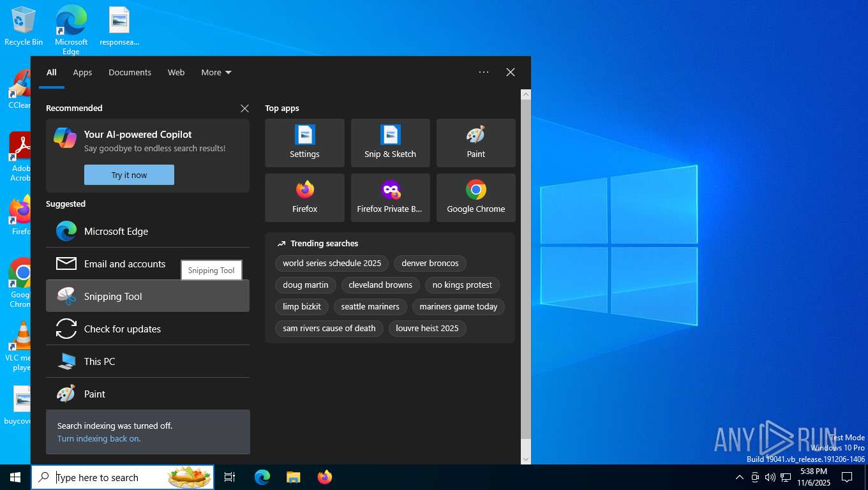Search trending denver broncos
Screen dimensions: 868x490
click(x=430, y=263)
